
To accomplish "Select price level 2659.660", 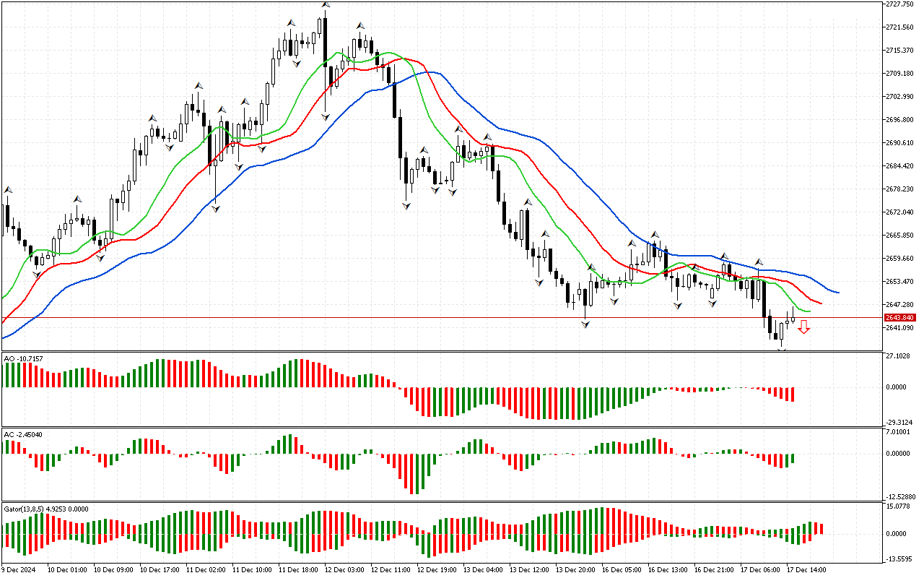I will (x=899, y=258).
